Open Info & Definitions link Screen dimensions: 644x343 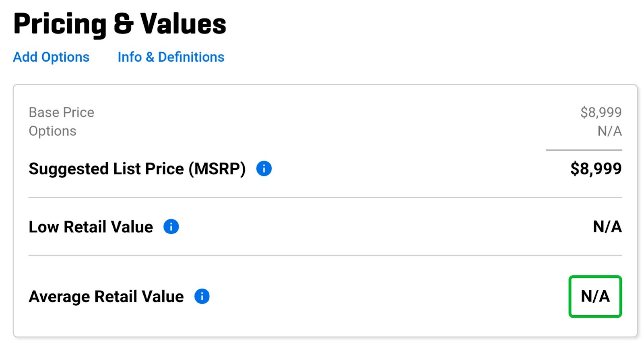(x=171, y=57)
